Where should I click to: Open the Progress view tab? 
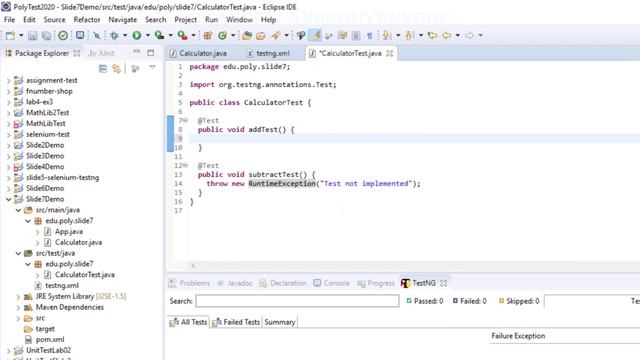point(376,283)
